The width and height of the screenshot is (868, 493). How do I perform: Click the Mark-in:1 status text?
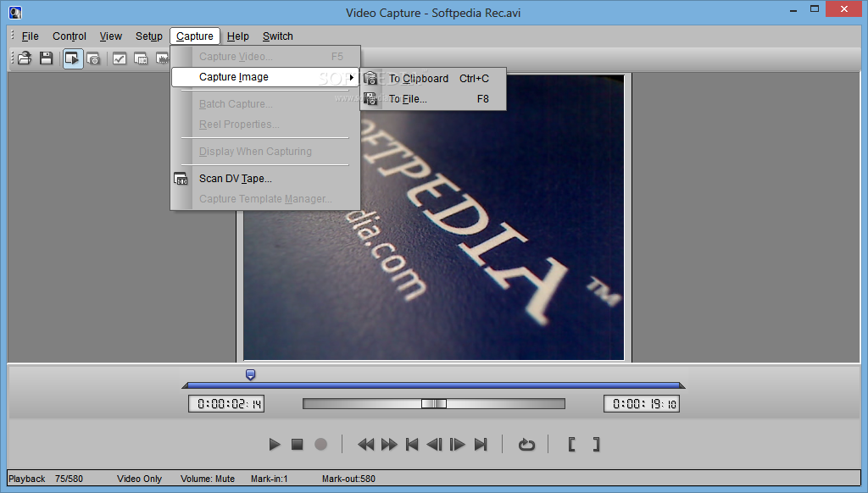point(269,479)
